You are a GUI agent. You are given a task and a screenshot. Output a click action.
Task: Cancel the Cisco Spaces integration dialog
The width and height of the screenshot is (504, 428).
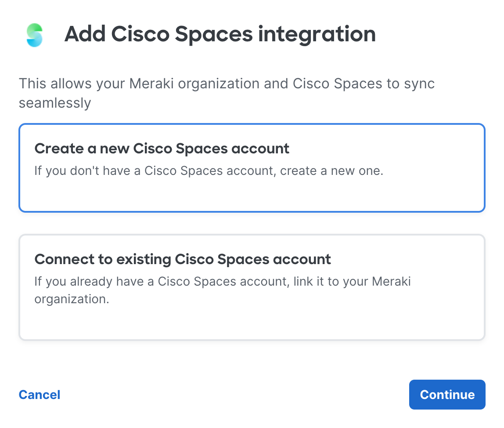tap(40, 395)
